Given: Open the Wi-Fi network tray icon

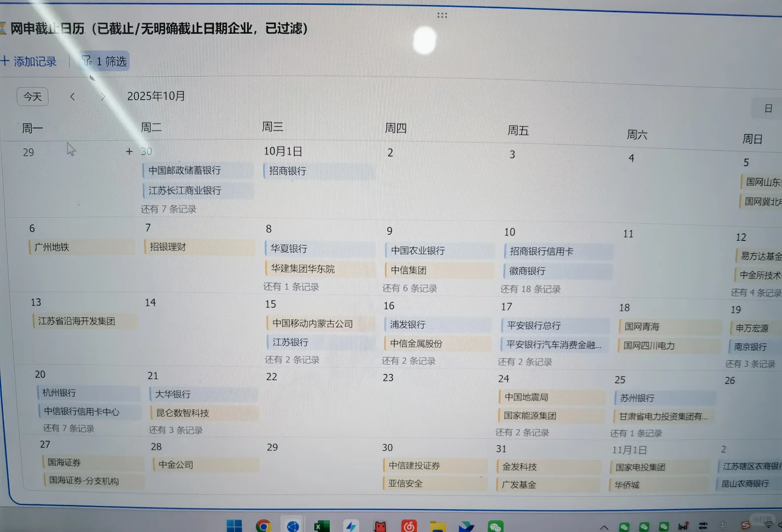Looking at the screenshot, I should tap(768, 526).
